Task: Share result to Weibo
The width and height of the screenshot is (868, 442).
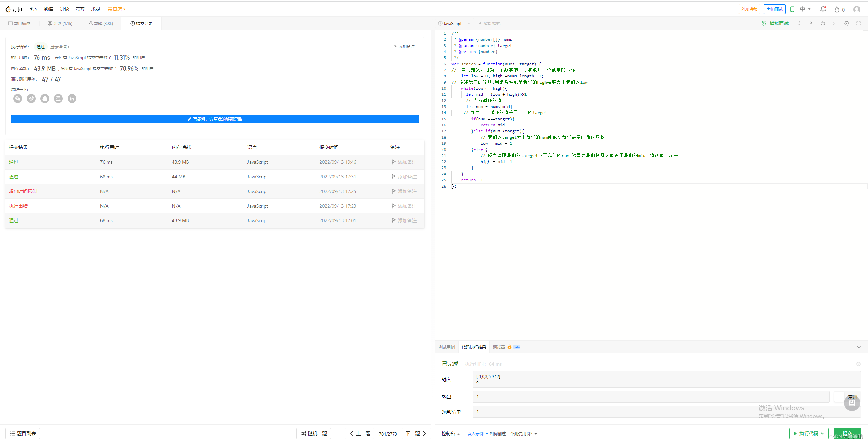Action: [x=31, y=99]
